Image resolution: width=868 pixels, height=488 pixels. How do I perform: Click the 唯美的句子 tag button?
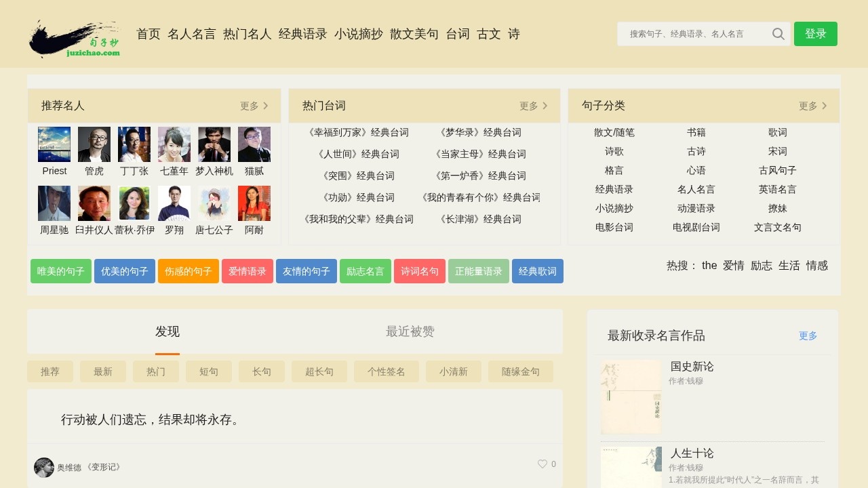coord(60,270)
